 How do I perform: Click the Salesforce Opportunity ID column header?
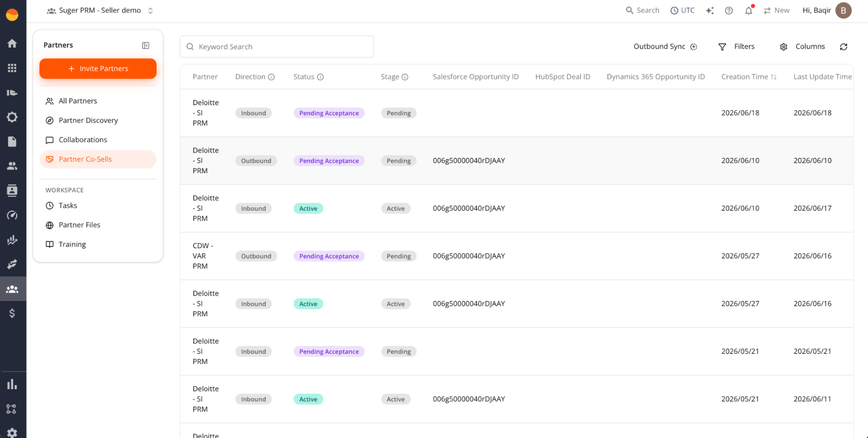click(476, 77)
